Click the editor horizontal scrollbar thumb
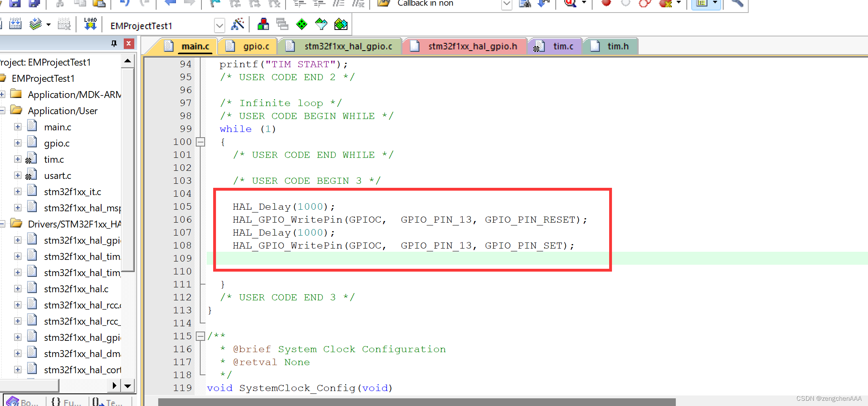Viewport: 868px width, 406px height. coord(417,402)
